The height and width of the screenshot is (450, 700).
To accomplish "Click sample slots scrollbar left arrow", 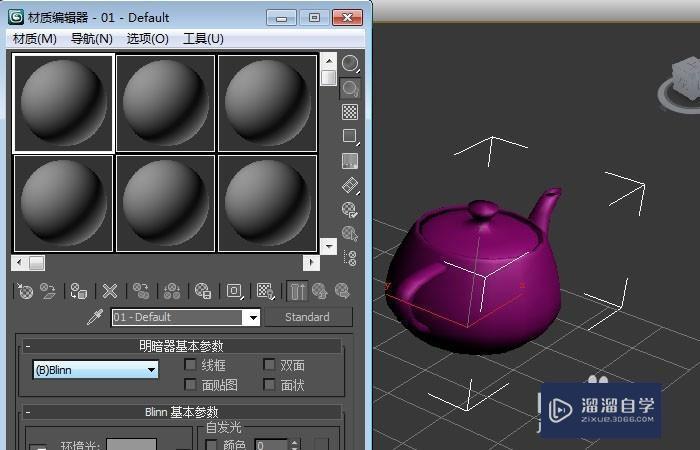I will click(19, 262).
